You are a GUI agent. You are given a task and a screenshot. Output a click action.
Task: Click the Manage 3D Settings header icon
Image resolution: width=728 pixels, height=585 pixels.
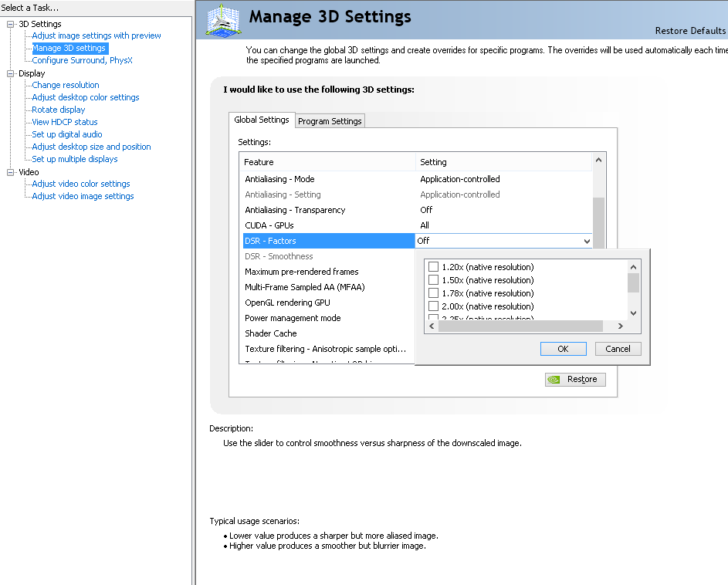(x=223, y=20)
